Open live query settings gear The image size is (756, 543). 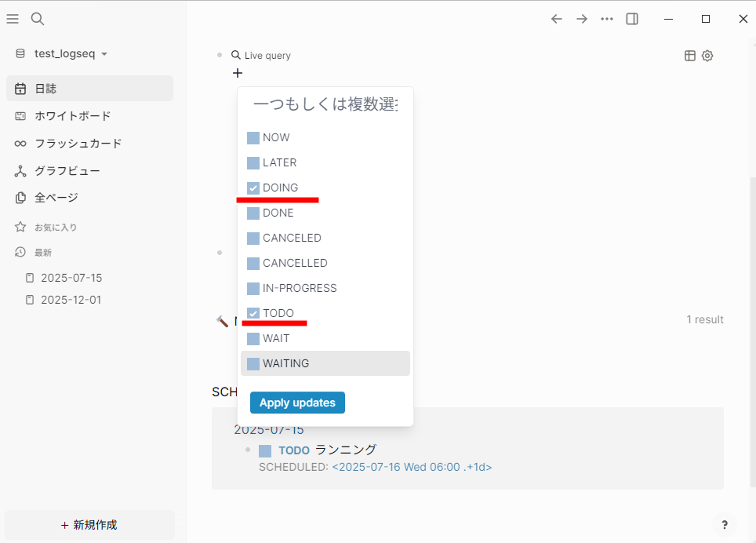pyautogui.click(x=707, y=56)
